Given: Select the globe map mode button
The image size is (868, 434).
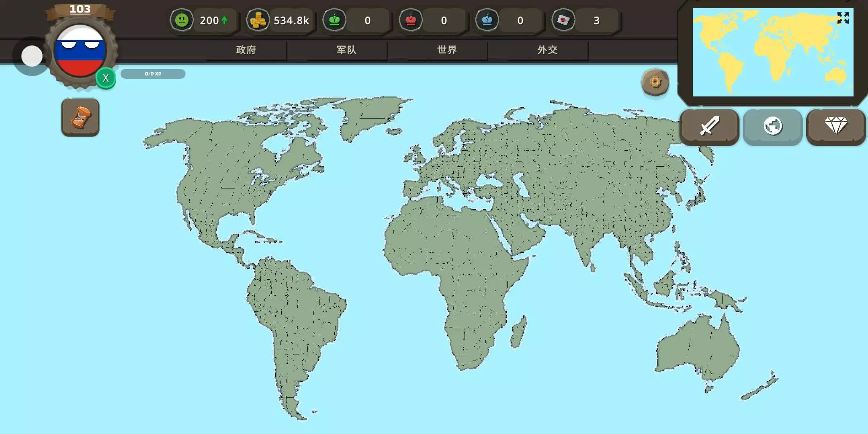Looking at the screenshot, I should [x=772, y=126].
